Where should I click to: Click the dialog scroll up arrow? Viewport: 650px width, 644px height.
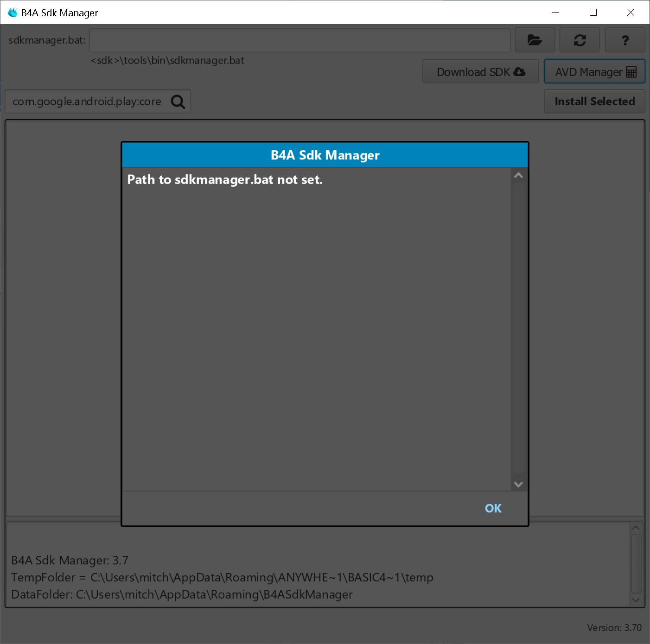pyautogui.click(x=519, y=175)
